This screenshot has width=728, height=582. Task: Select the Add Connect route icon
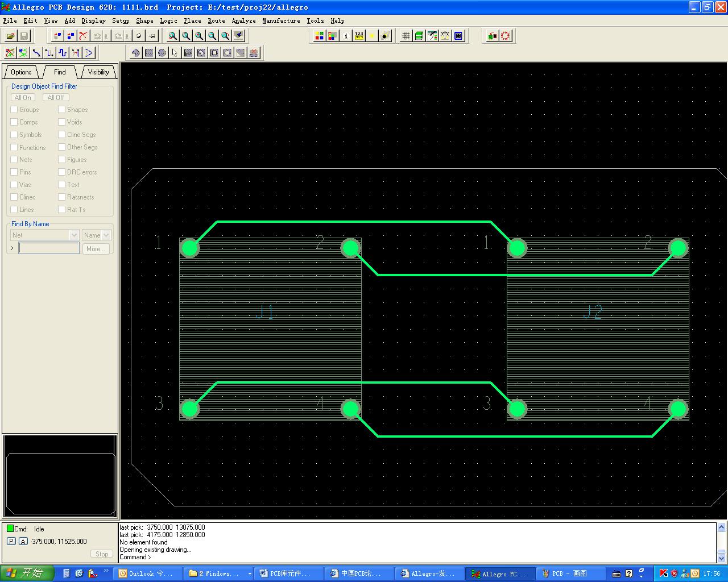click(x=36, y=53)
